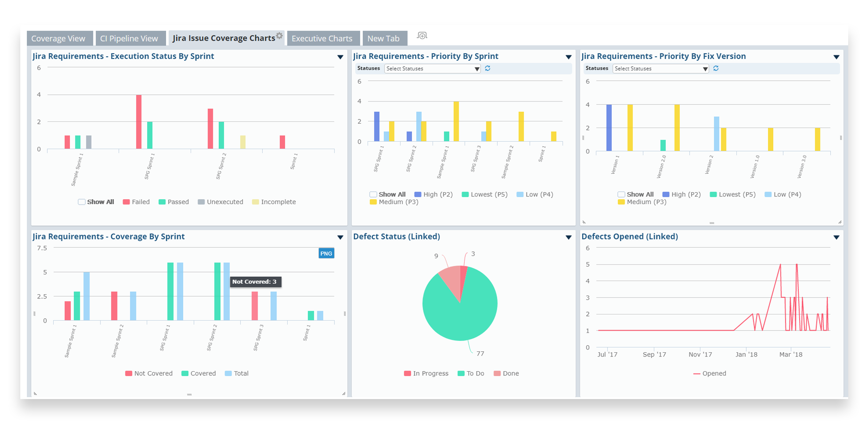Click the PNG export button on Coverage By Sprint
This screenshot has height=425, width=868.
pyautogui.click(x=326, y=253)
